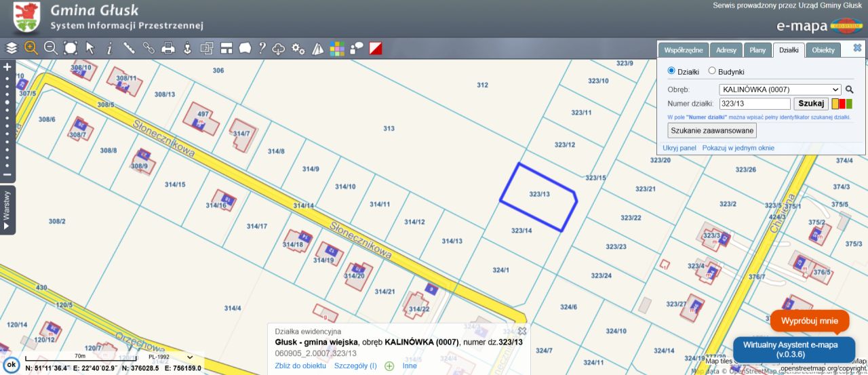Click the Szukanie zaawansowane button

(x=712, y=130)
